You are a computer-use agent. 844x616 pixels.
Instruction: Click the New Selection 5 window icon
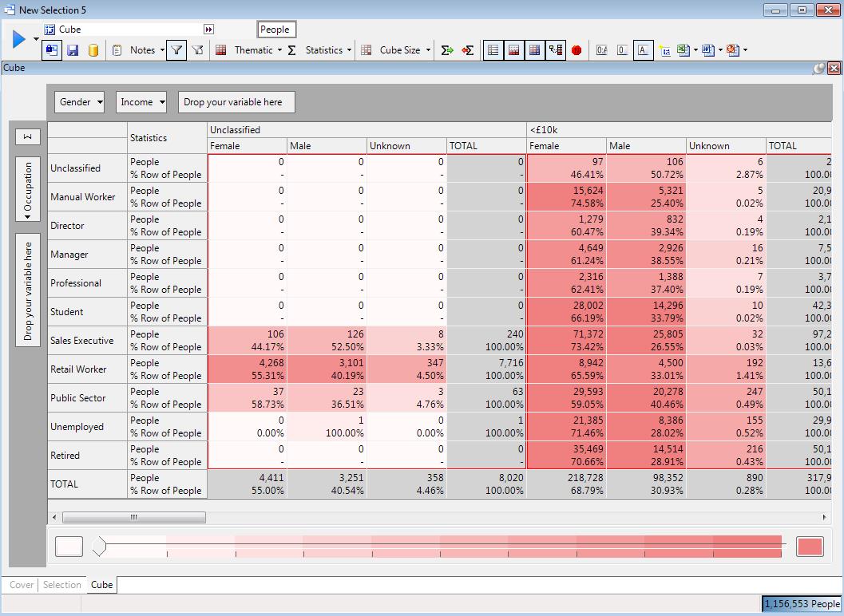click(x=9, y=10)
